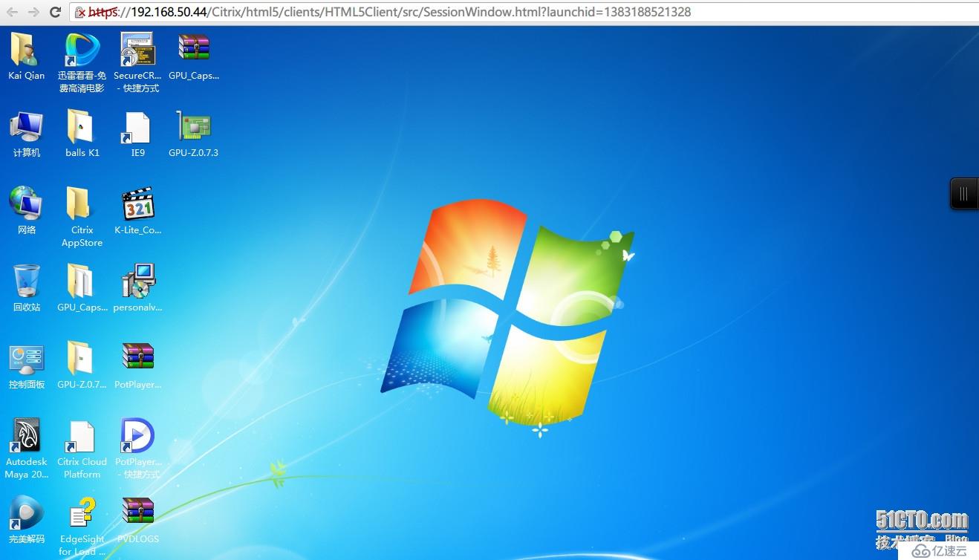
Task: Open the Kai Qian user folder
Action: [26, 50]
